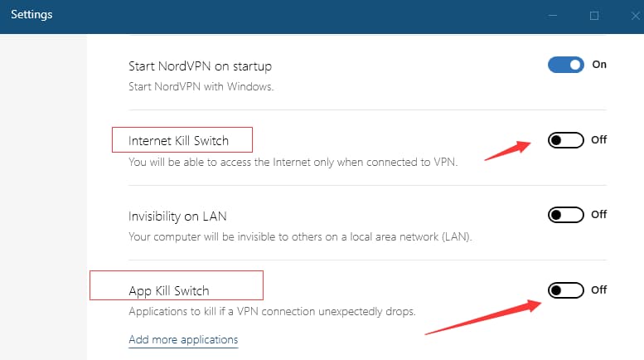Click the On label beside startup toggle
The height and width of the screenshot is (360, 644).
tap(599, 65)
